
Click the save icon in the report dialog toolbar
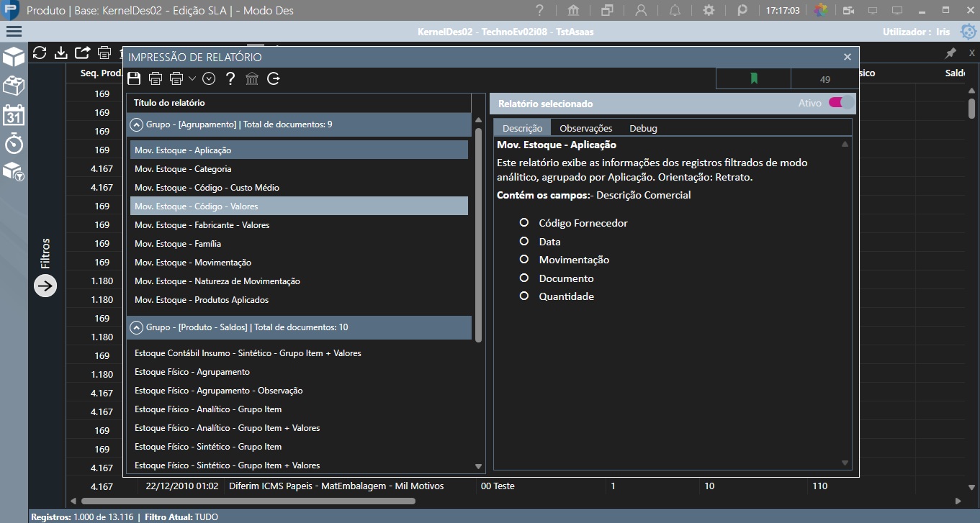[x=134, y=78]
